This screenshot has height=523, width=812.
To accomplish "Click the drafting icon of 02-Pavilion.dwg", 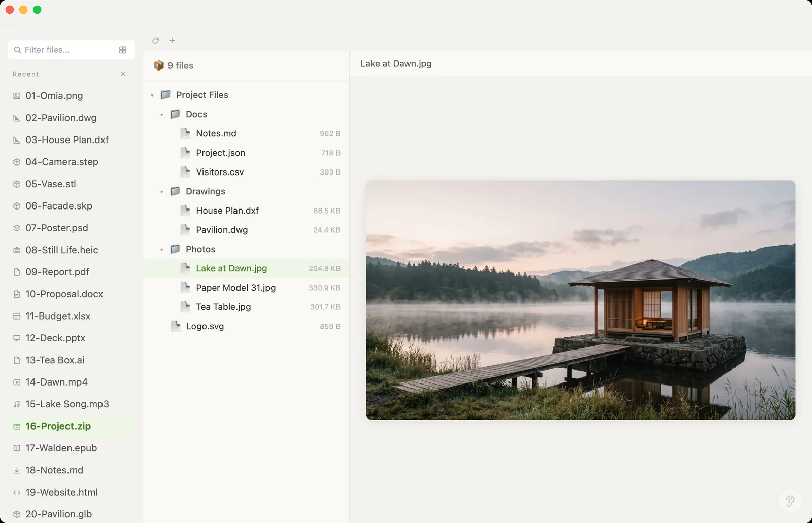I will pos(17,118).
